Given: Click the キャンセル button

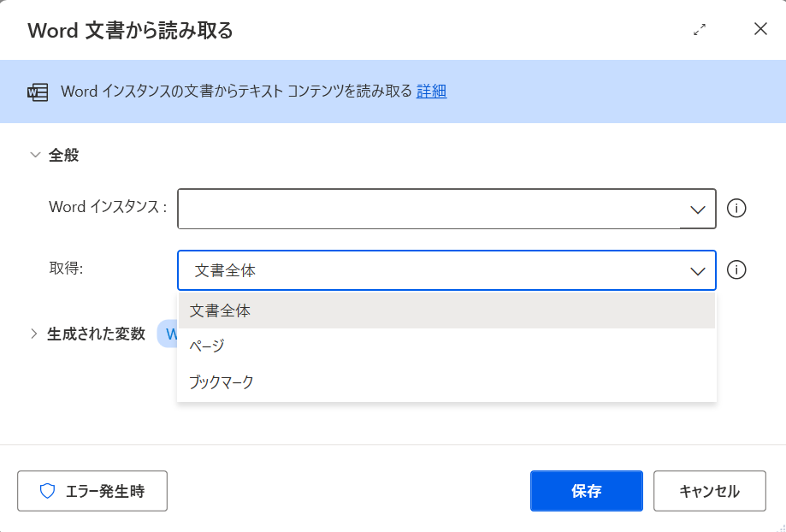Looking at the screenshot, I should point(709,491).
